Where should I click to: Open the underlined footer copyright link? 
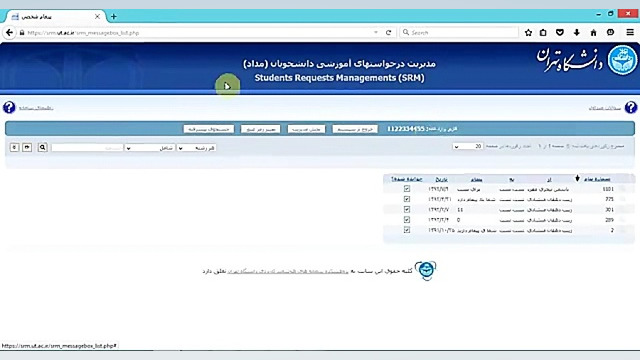(288, 271)
